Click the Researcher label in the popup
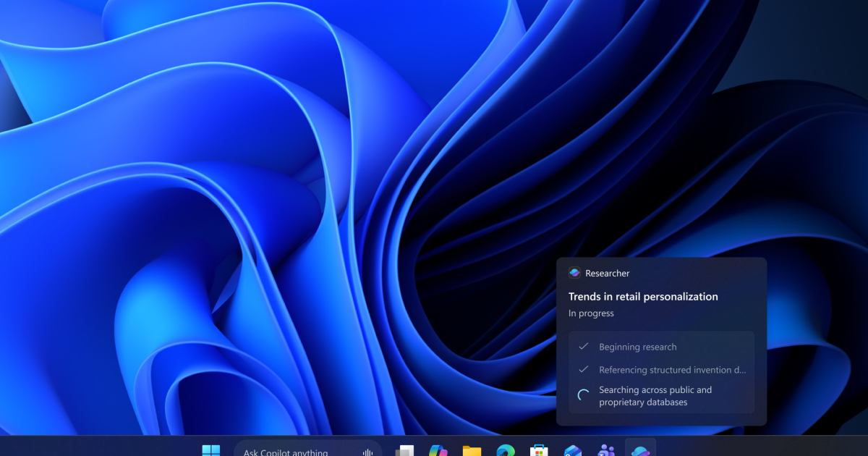This screenshot has width=868, height=456. 607,274
